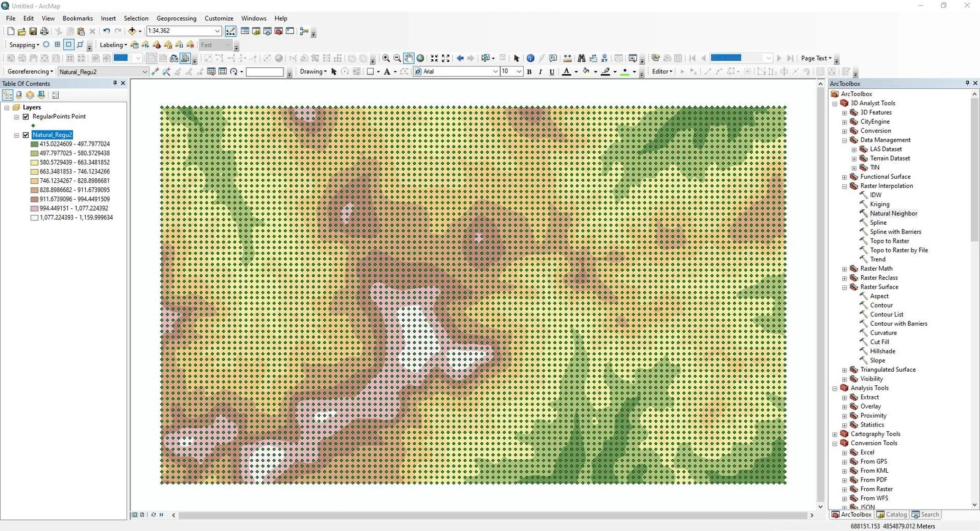Click List By Visibility icon
Viewport: 980px width, 531px height.
[x=30, y=95]
